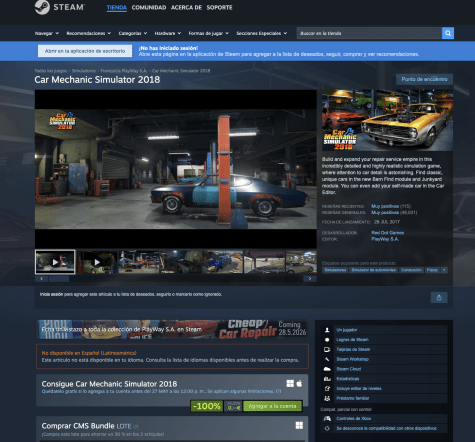The height and width of the screenshot is (442, 475).
Task: Click the -100% discount label
Action: [x=207, y=406]
